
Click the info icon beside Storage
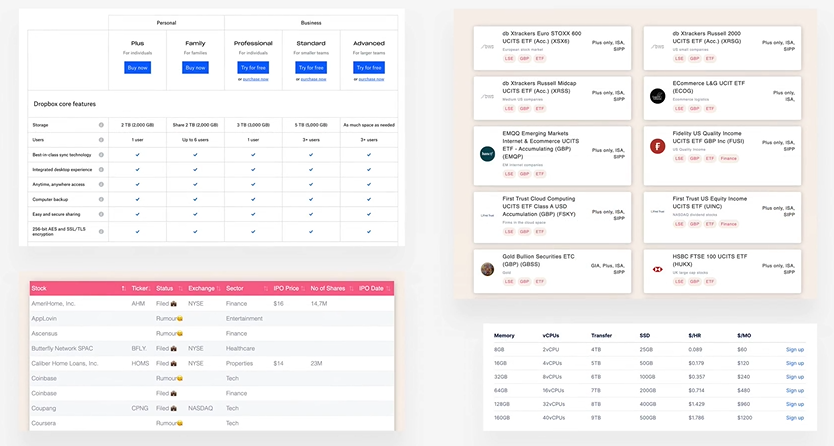point(101,125)
